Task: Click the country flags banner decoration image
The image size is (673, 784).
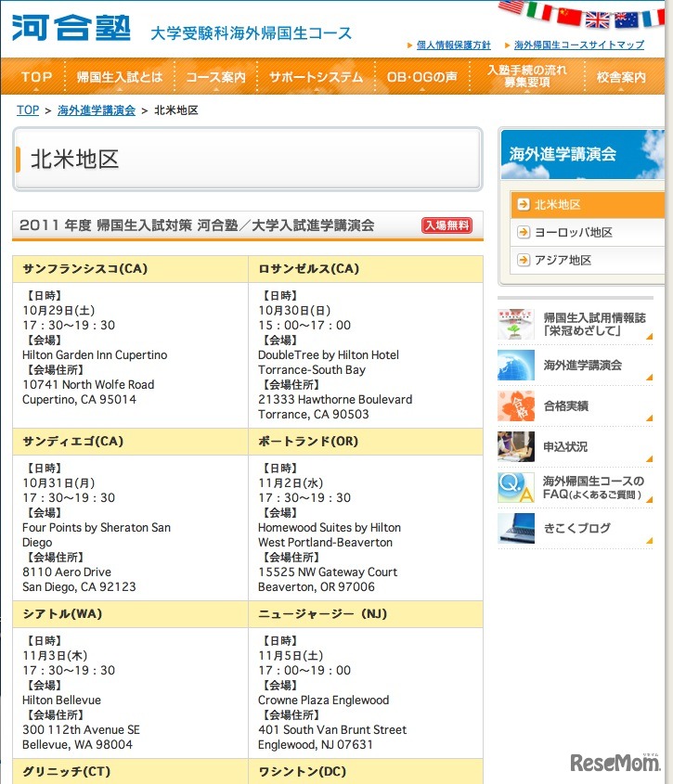Action: [581, 14]
